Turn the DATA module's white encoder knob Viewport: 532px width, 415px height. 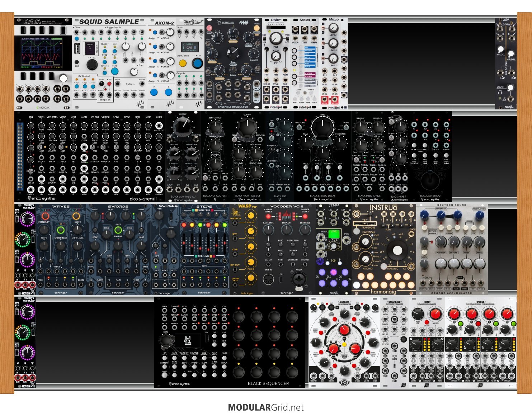pyautogui.click(x=63, y=78)
